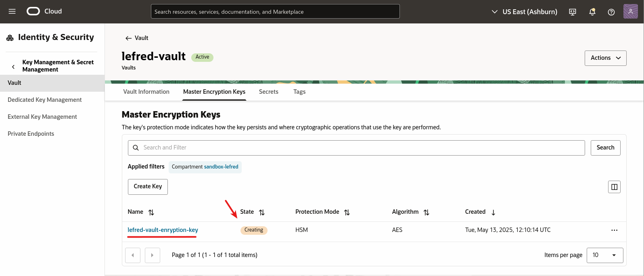644x276 pixels.
Task: Click the Page 1 of 1 text
Action: click(x=215, y=255)
